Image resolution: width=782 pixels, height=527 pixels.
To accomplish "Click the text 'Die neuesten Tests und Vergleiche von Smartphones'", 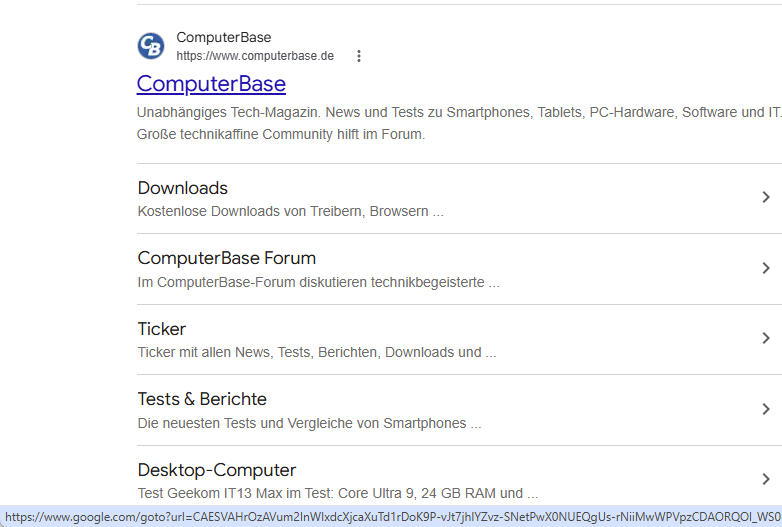I will coord(302,423).
